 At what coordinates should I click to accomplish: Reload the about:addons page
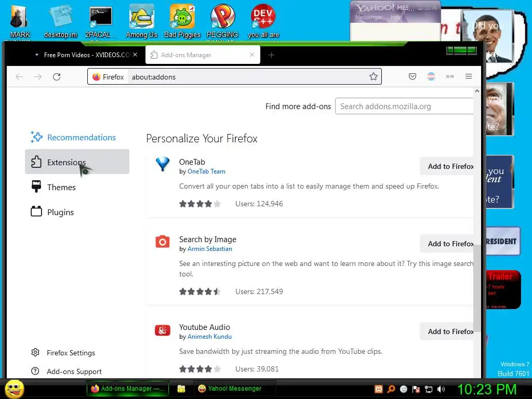coord(57,77)
